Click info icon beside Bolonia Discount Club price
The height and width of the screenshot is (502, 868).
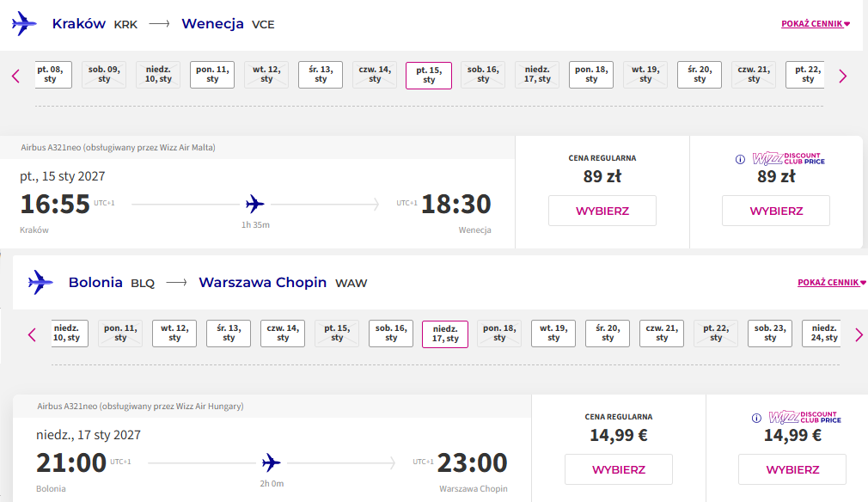(756, 418)
